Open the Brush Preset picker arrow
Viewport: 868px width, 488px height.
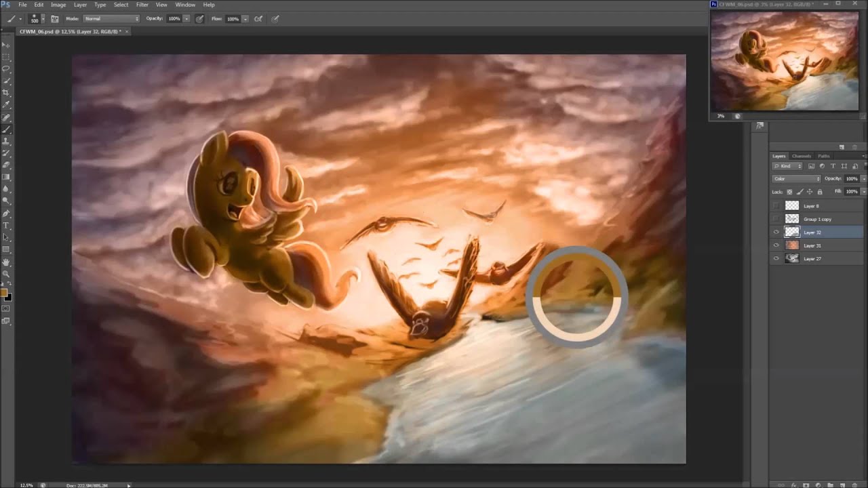tap(43, 19)
